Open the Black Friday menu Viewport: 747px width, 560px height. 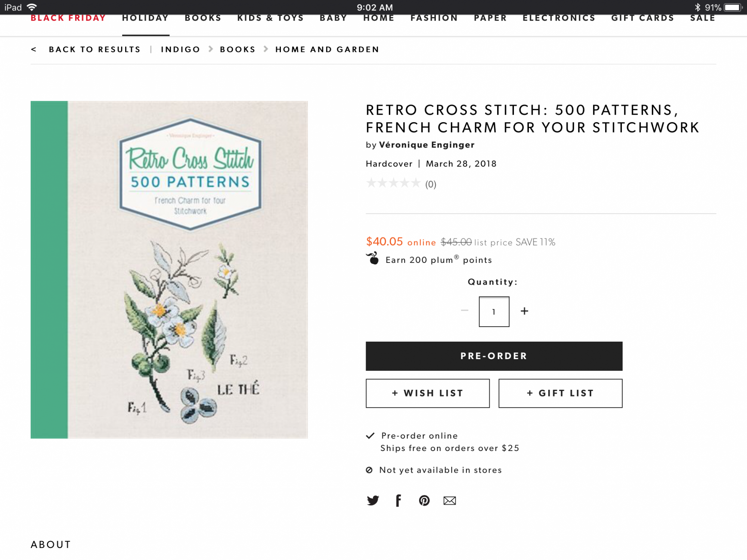click(68, 19)
